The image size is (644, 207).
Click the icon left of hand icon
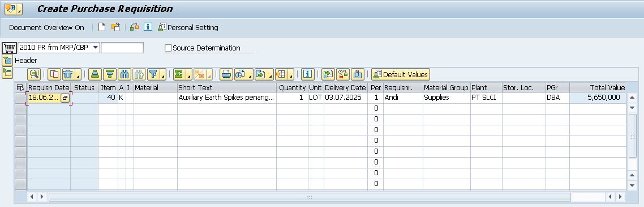coord(342,74)
